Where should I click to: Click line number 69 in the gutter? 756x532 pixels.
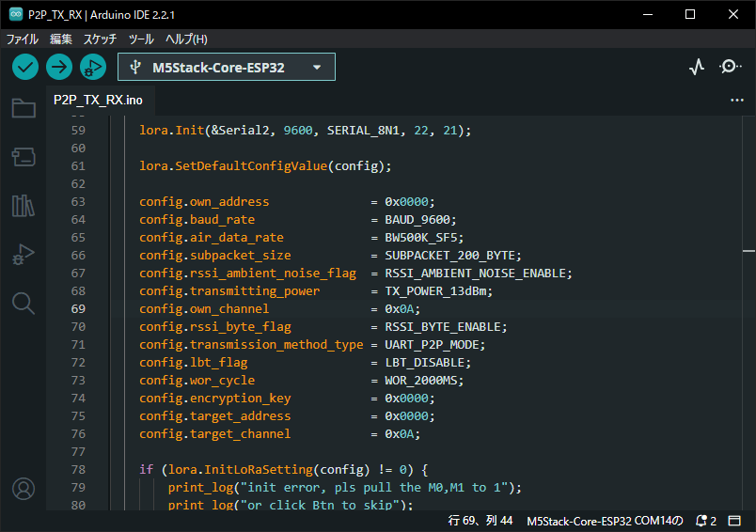(78, 309)
